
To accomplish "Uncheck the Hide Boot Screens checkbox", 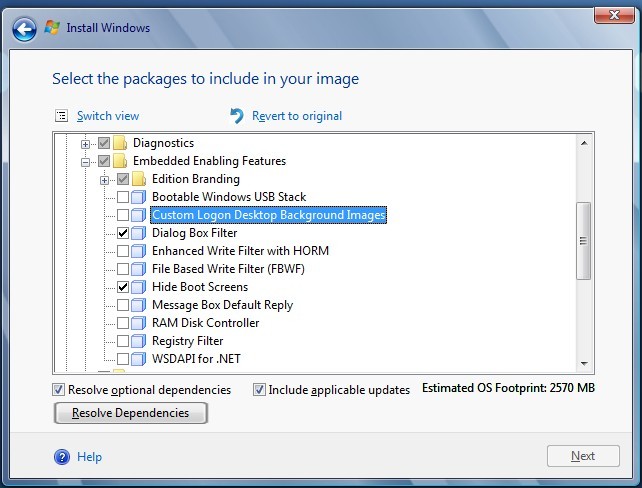I will [x=123, y=287].
